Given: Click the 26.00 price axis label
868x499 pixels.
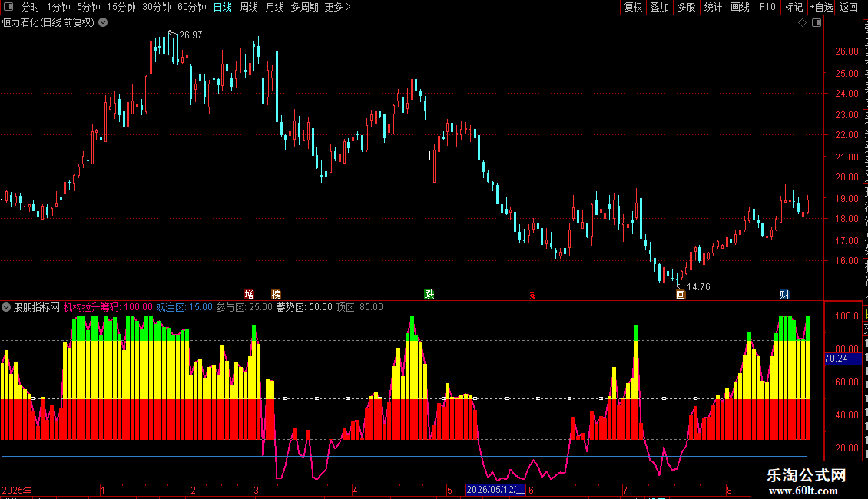Looking at the screenshot, I should click(x=847, y=51).
